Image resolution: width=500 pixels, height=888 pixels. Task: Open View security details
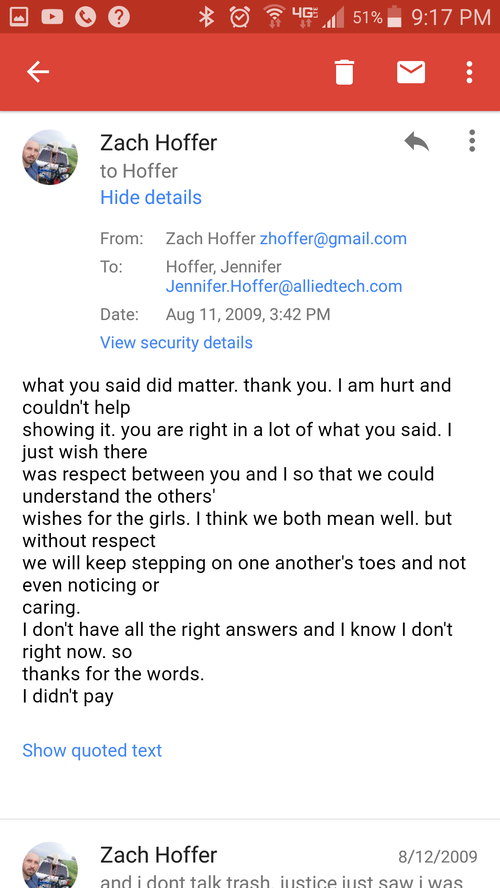(x=176, y=343)
